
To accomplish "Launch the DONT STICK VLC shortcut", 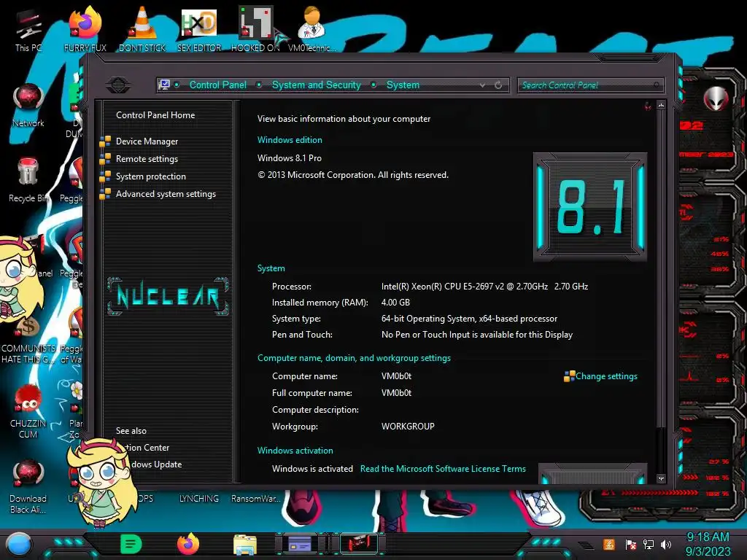I will 142,29.
